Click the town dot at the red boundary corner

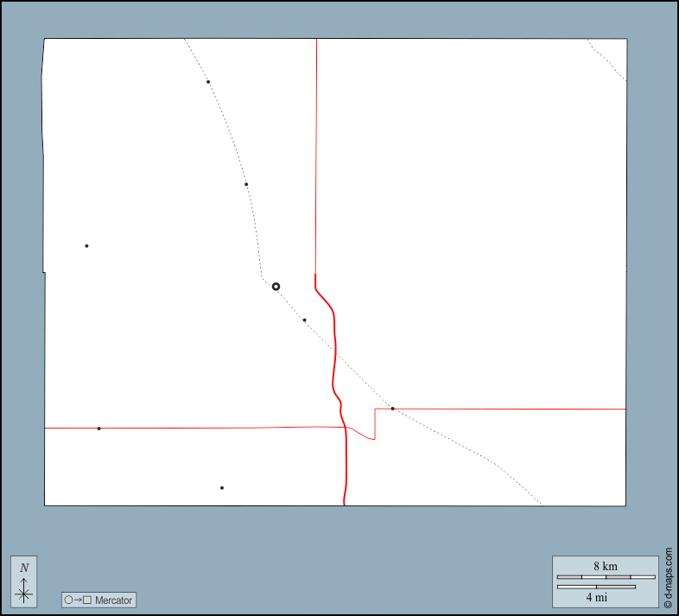tap(392, 409)
